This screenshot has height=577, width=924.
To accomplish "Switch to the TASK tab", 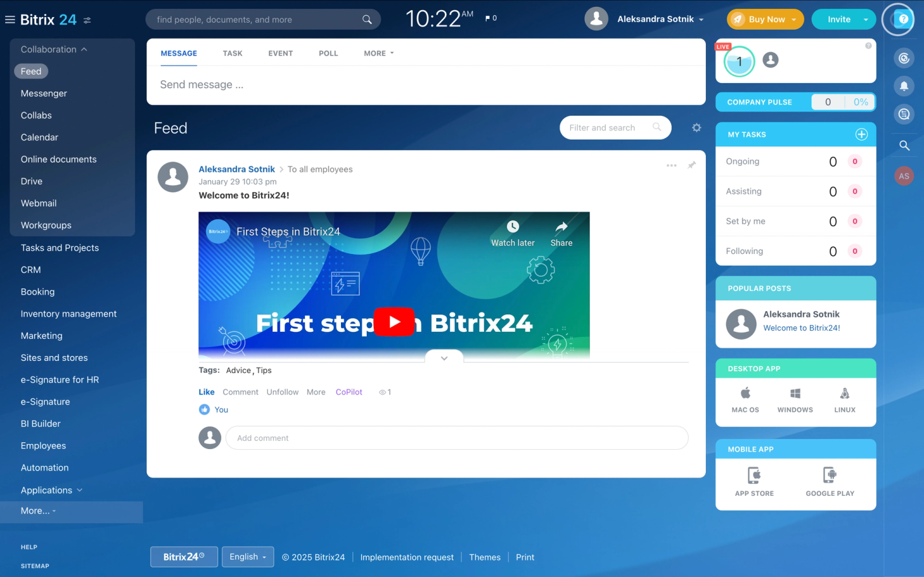I will tap(233, 54).
